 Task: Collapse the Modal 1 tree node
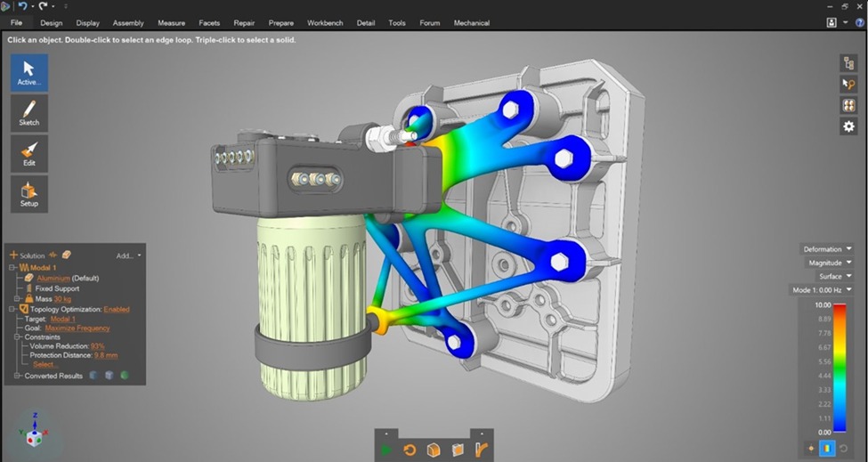coord(14,267)
